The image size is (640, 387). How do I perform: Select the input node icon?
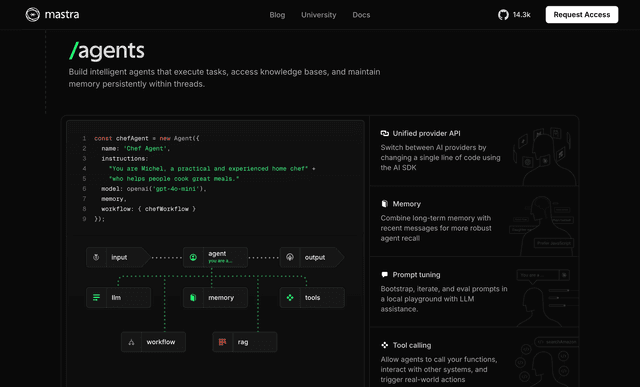click(96, 257)
